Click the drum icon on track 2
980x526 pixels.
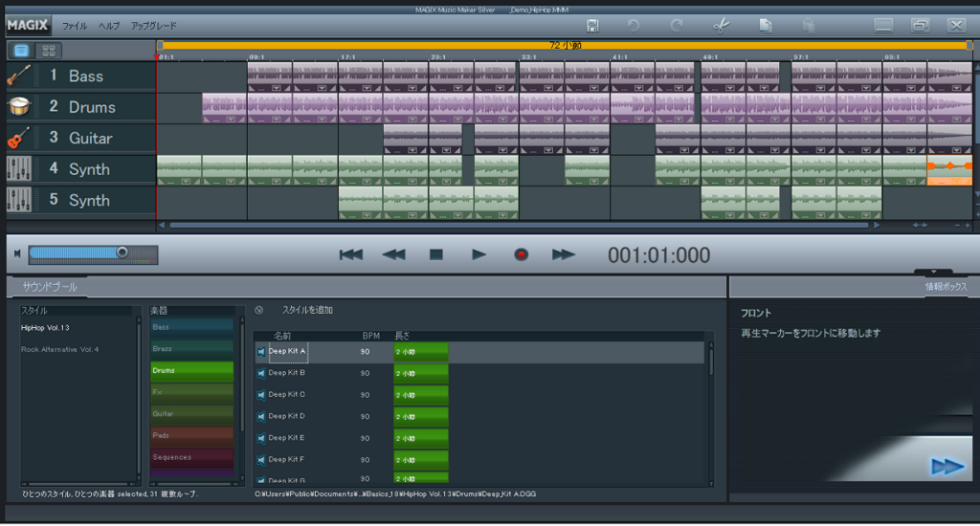coord(19,107)
